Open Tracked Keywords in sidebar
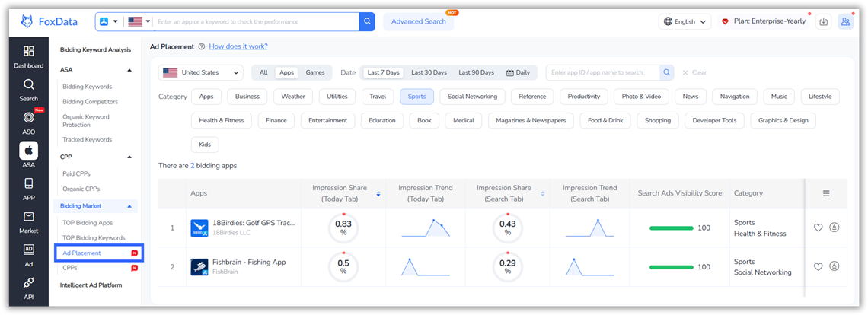This screenshot has width=868, height=315. 88,139
